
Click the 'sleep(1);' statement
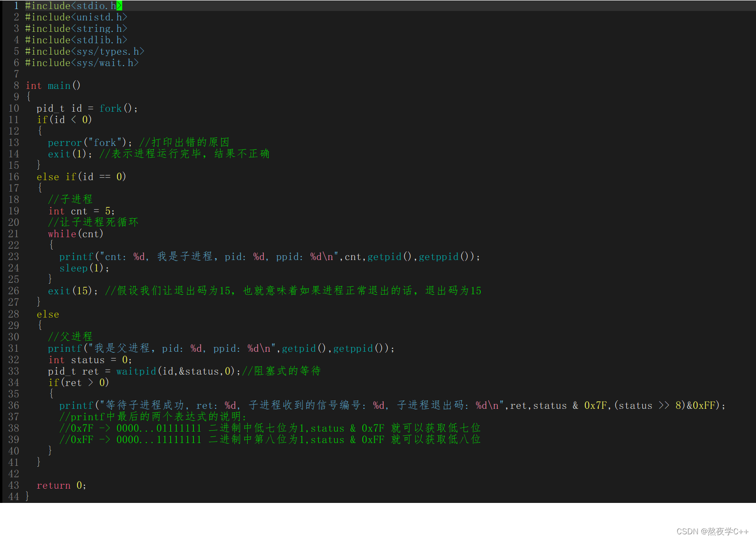(x=84, y=268)
